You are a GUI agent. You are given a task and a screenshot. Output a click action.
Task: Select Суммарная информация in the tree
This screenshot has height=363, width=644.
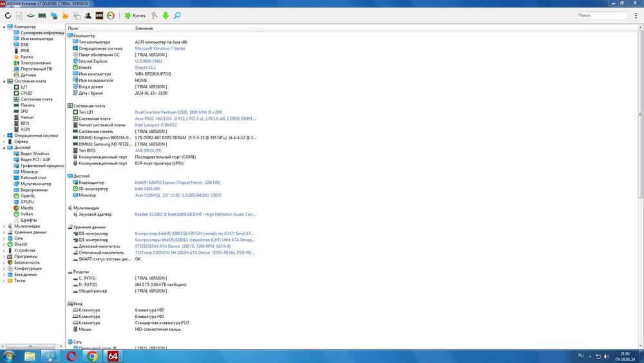(43, 33)
